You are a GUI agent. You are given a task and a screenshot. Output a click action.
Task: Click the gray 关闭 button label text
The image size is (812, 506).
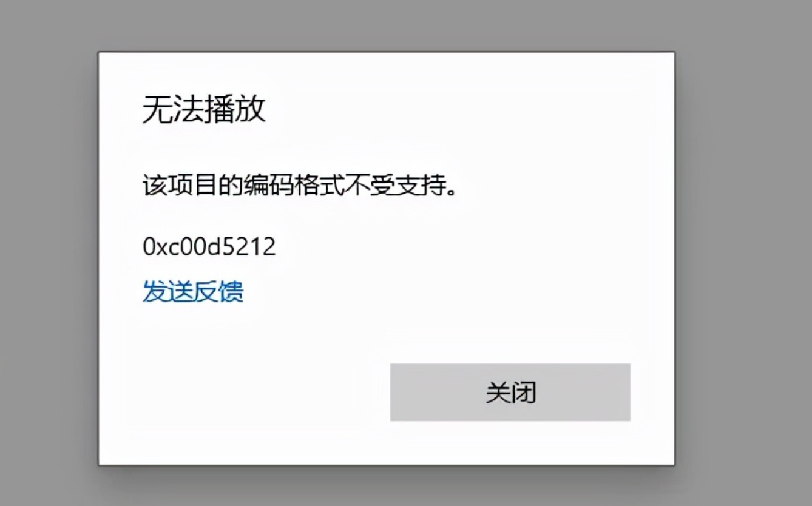510,393
